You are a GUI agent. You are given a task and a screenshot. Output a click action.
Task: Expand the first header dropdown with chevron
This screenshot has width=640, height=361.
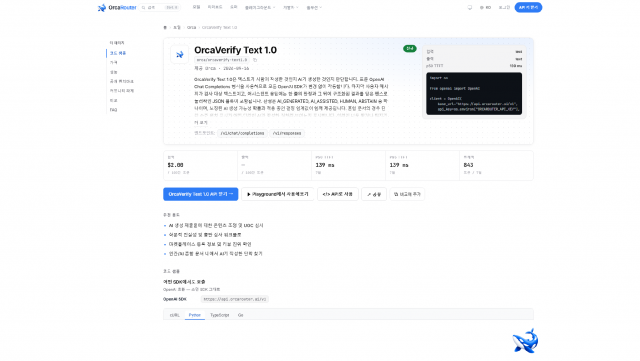point(260,7)
